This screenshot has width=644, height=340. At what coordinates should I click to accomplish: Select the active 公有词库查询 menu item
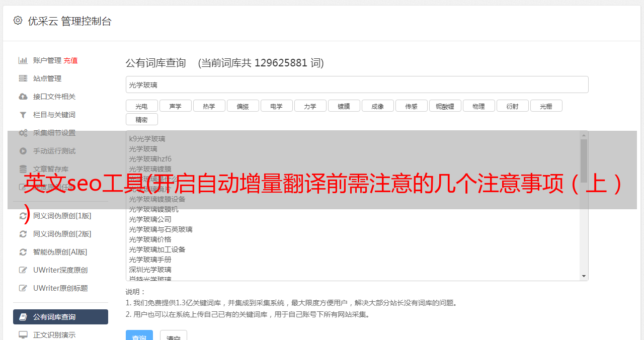point(60,317)
